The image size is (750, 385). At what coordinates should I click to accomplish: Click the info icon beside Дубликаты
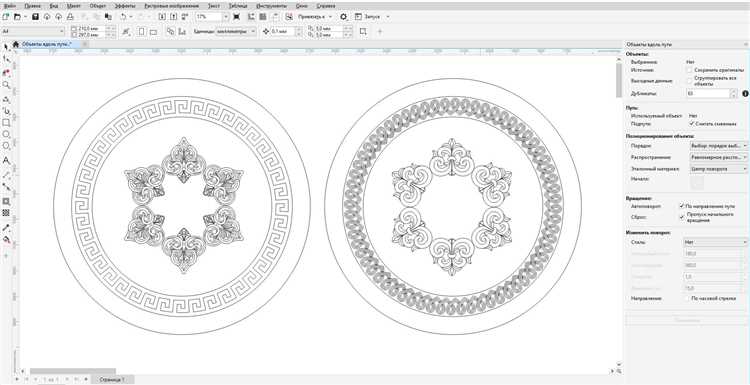[745, 94]
